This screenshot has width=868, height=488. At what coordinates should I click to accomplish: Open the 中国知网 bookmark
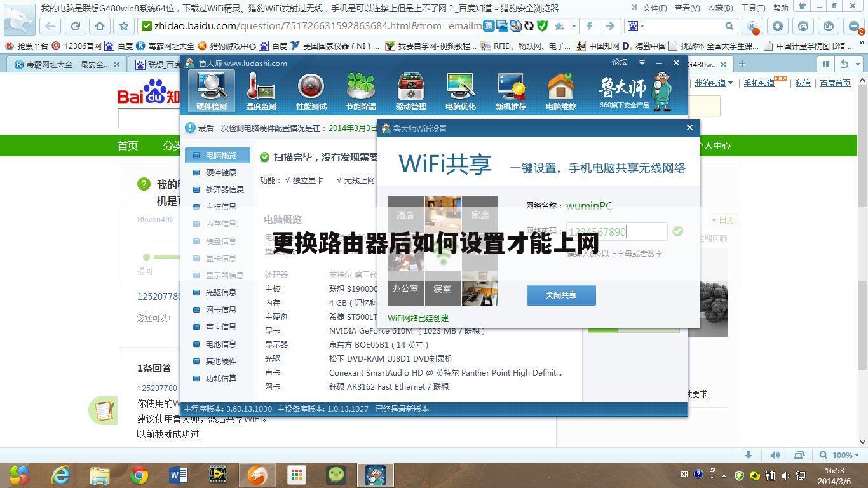click(598, 46)
